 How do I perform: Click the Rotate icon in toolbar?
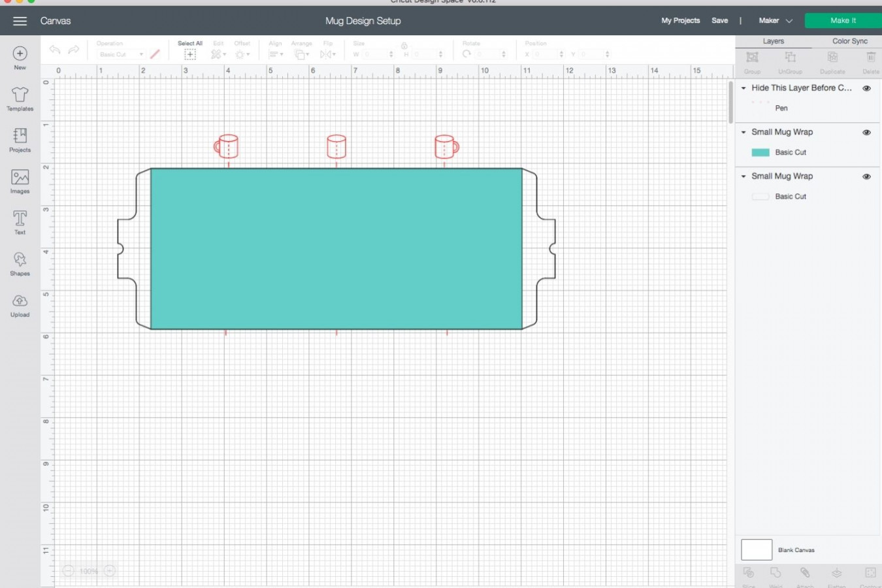pyautogui.click(x=466, y=54)
